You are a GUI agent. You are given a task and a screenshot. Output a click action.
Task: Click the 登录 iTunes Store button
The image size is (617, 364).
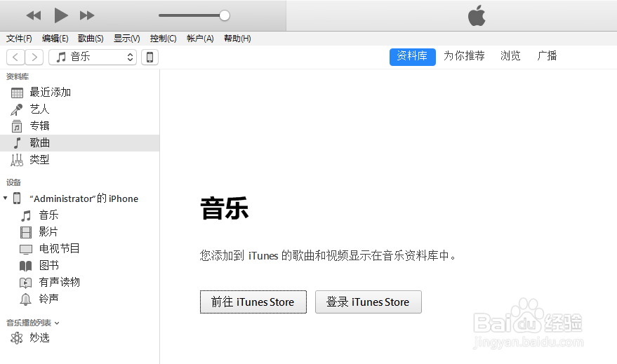tap(369, 302)
